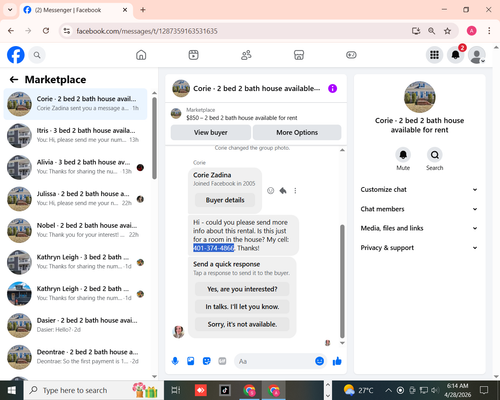Screen dimensions: 500x400
Task: Open emoji picker in message box
Action: (319, 361)
